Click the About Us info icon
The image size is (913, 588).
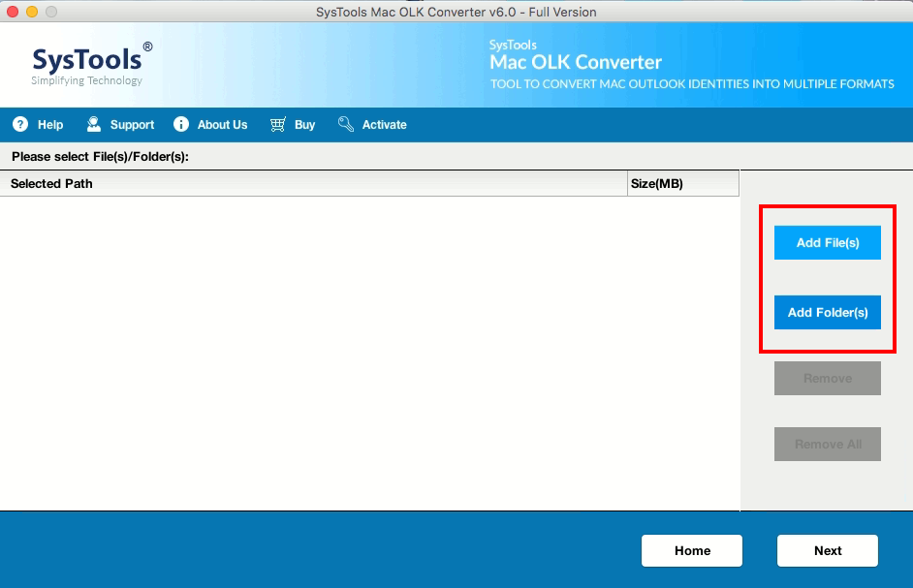click(181, 124)
